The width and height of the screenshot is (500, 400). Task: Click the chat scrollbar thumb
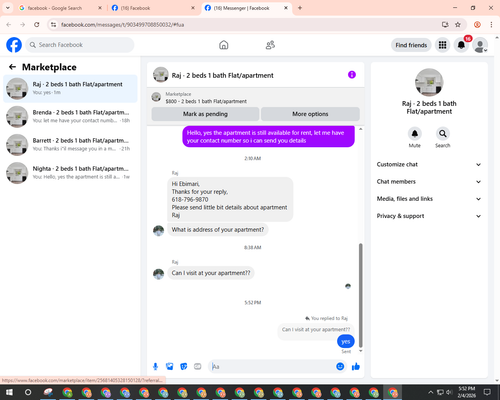click(x=360, y=295)
